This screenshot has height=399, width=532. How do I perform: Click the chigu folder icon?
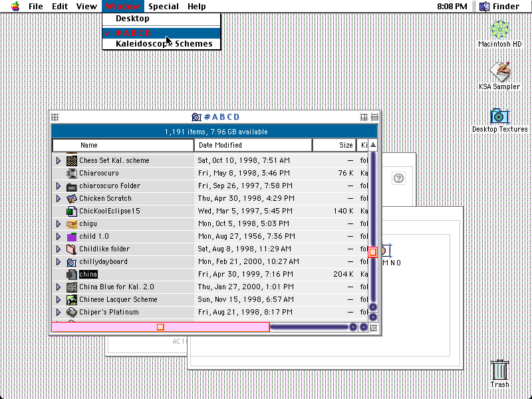(x=72, y=224)
